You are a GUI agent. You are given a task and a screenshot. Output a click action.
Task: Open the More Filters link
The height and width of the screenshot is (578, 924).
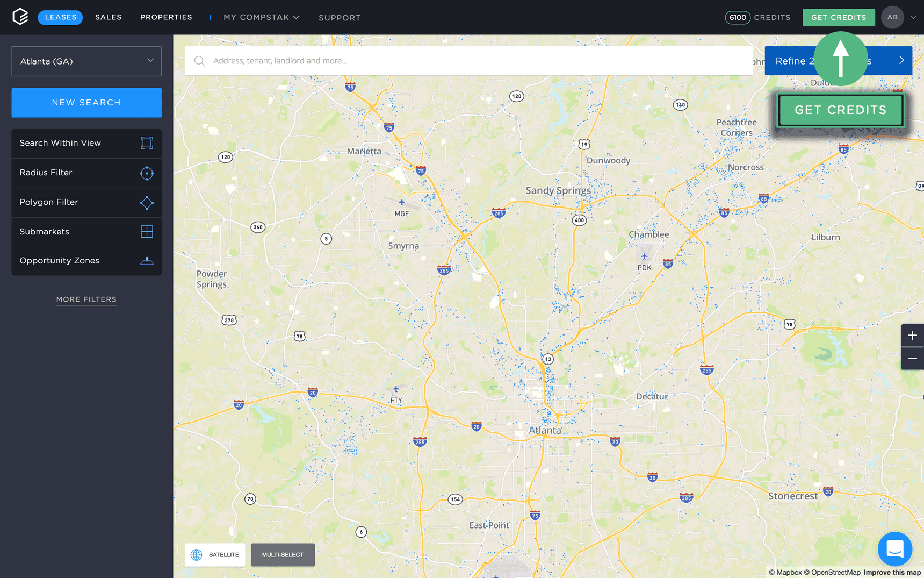pyautogui.click(x=86, y=299)
